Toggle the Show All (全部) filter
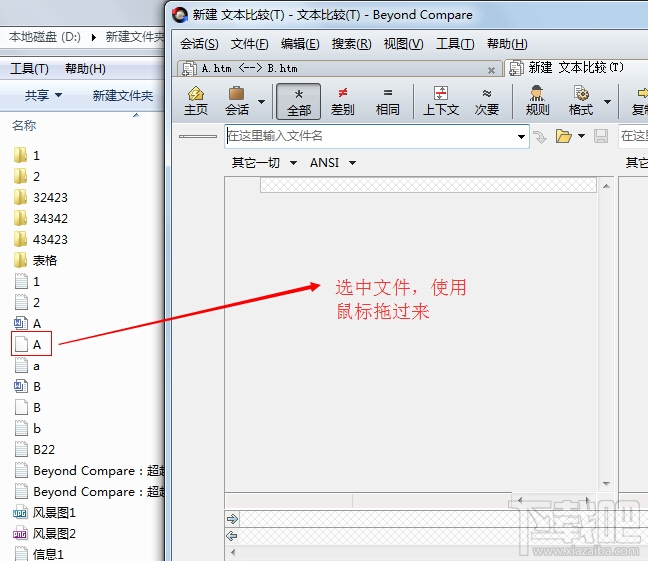The height and width of the screenshot is (561, 648). tap(298, 101)
